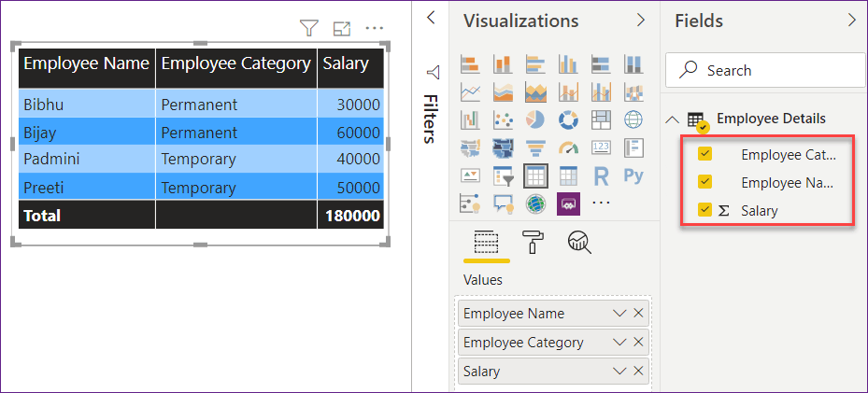868x393 pixels.
Task: Select the Multi-row card visual
Action: click(633, 147)
